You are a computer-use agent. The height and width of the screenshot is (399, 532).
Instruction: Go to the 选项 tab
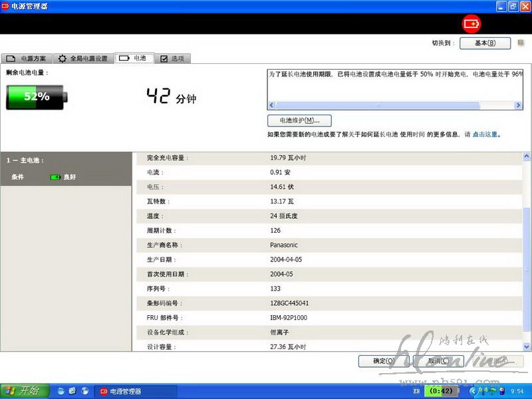point(173,59)
